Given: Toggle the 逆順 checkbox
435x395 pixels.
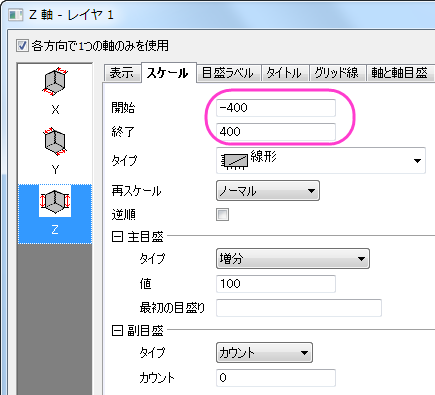Looking at the screenshot, I should click(x=222, y=215).
